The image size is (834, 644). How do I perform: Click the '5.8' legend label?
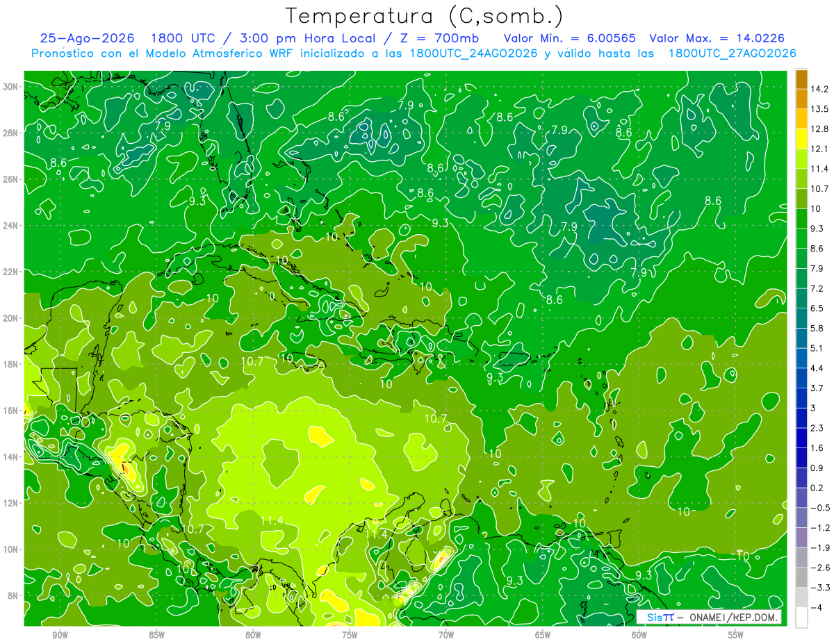pyautogui.click(x=817, y=329)
